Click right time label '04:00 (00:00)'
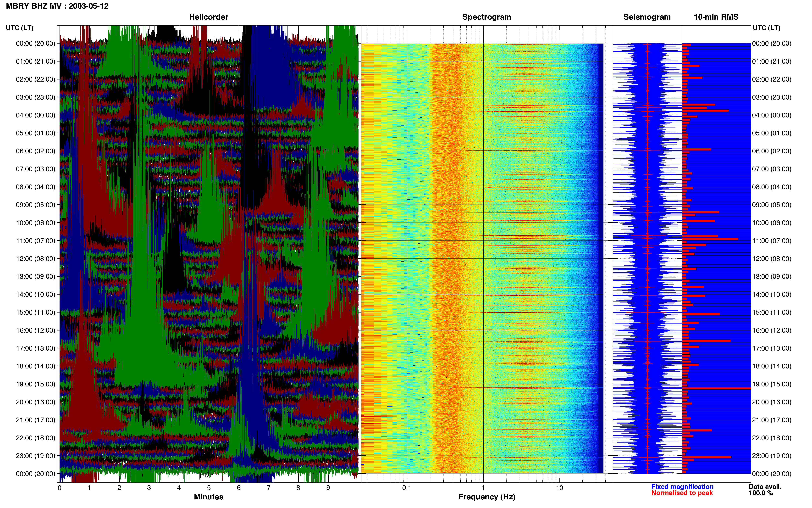Viewport: 812px width, 508px height. coord(772,115)
